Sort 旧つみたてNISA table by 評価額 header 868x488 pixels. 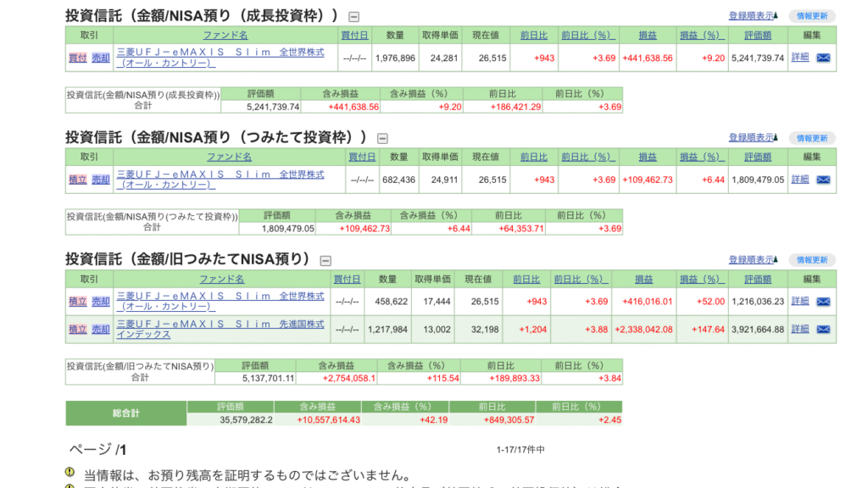pos(758,279)
